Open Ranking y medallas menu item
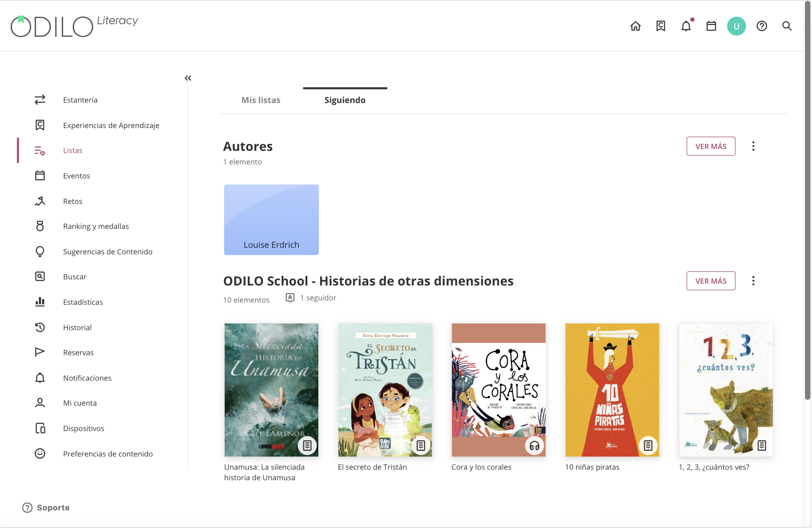The image size is (812, 528). 96,226
